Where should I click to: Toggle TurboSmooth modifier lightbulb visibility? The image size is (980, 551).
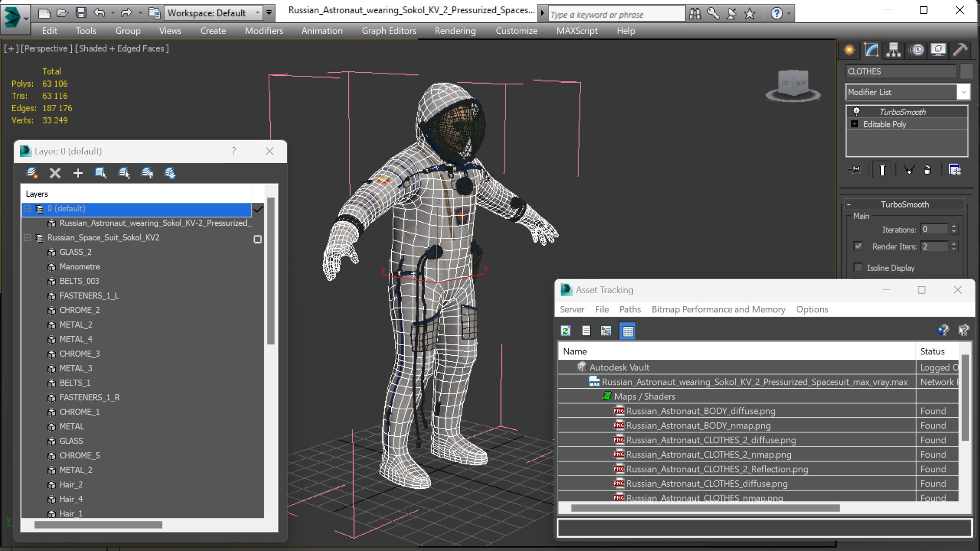click(856, 112)
